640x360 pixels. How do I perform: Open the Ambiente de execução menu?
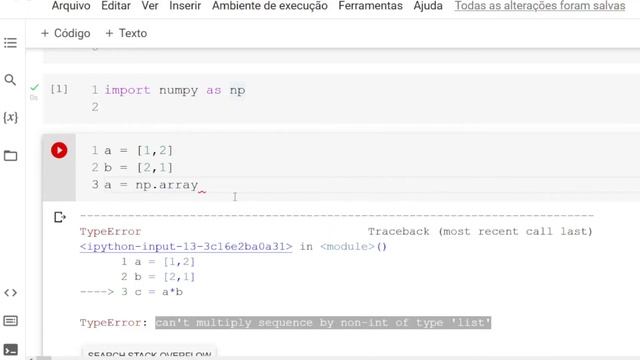[269, 6]
